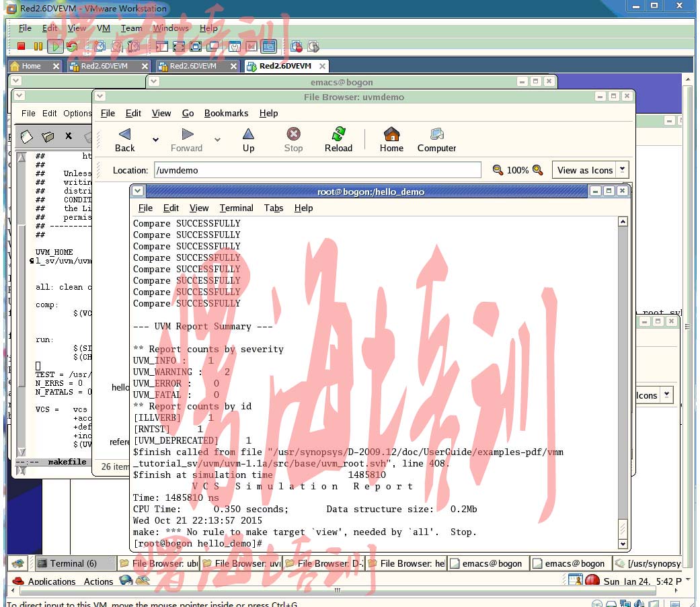Open the View as Icons dropdown

click(590, 170)
